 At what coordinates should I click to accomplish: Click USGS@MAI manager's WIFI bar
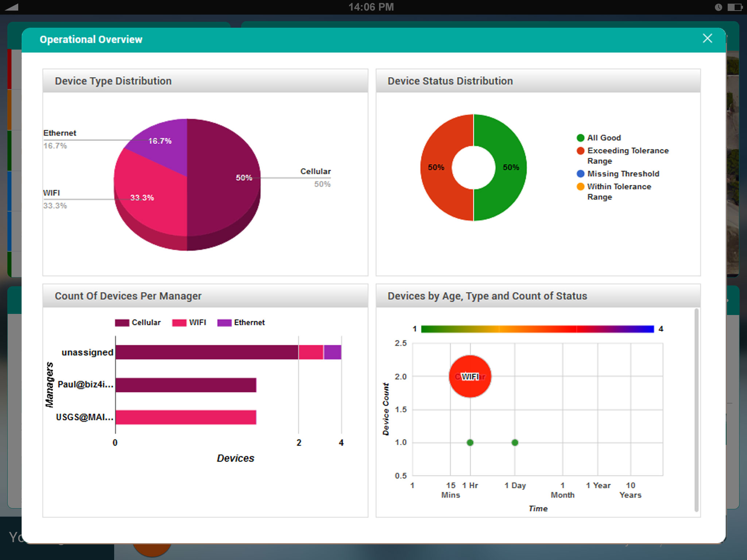(186, 417)
